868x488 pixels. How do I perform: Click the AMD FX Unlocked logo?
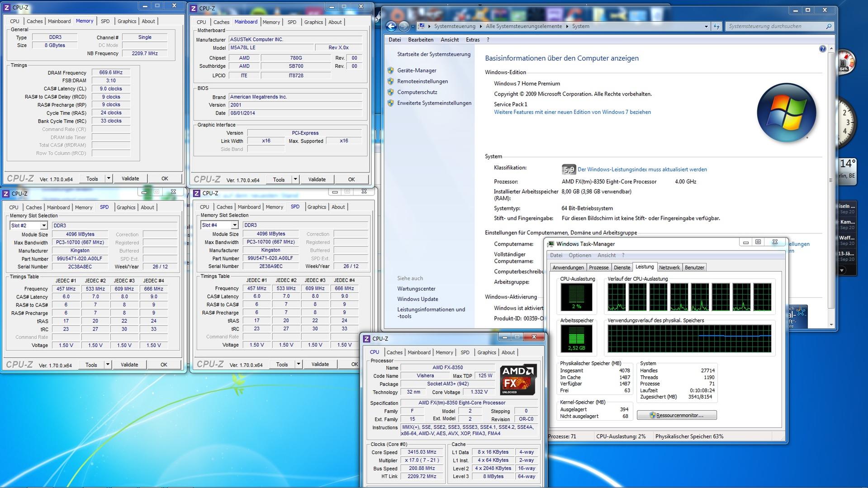coord(518,380)
